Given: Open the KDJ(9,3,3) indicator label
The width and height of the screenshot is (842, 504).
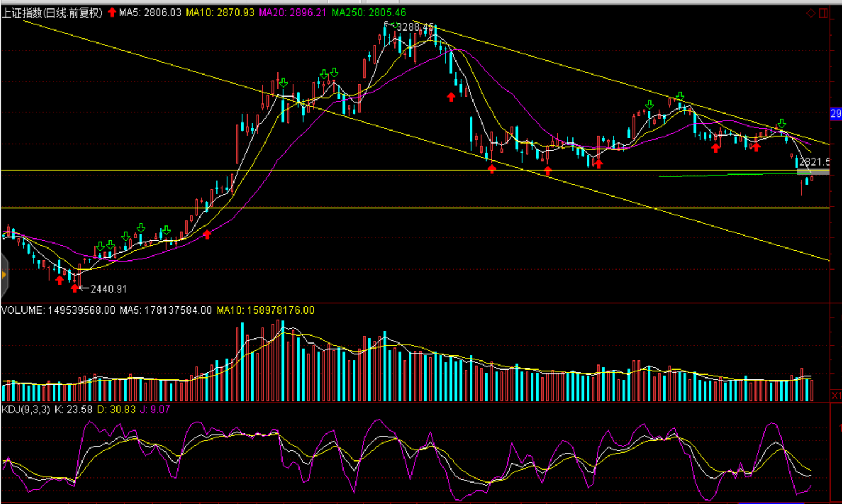Looking at the screenshot, I should [25, 409].
